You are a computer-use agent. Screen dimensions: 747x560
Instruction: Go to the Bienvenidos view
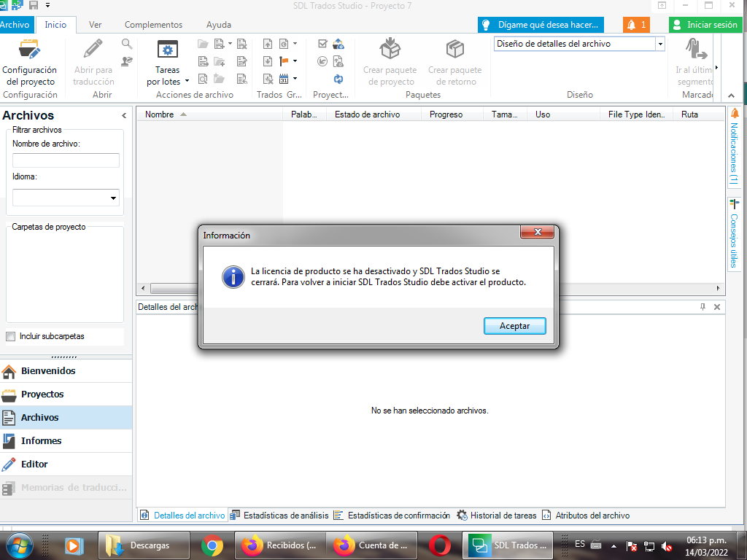pos(66,371)
